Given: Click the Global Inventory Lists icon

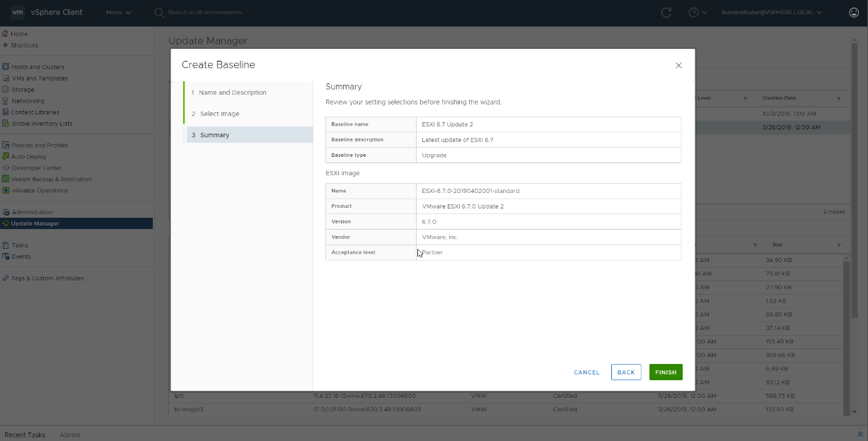Looking at the screenshot, I should click(5, 124).
